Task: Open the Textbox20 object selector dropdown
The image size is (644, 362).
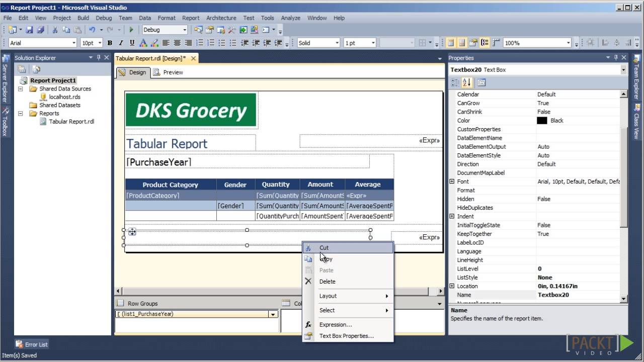Action: click(624, 70)
